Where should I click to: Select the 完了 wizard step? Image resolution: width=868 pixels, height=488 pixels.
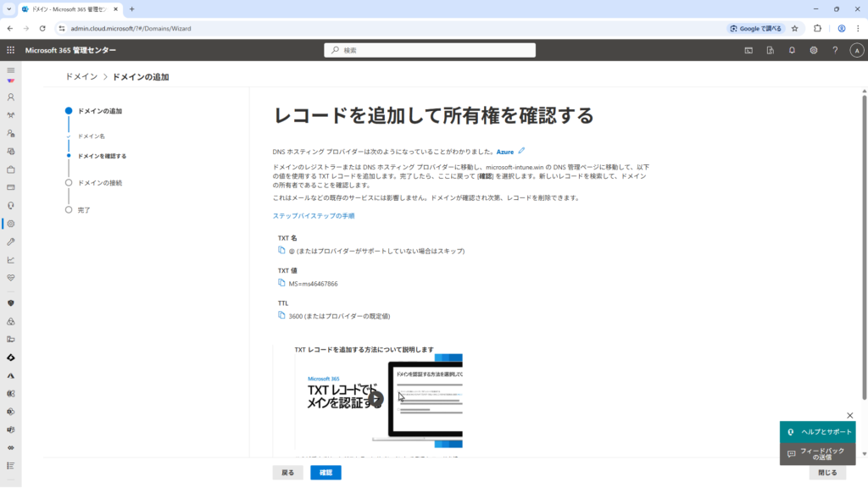point(83,209)
